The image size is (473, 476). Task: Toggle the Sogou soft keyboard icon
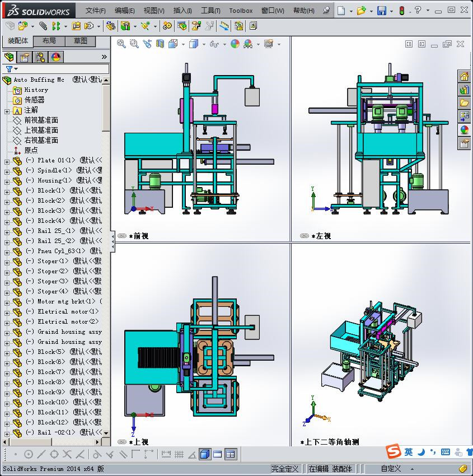tap(446, 452)
